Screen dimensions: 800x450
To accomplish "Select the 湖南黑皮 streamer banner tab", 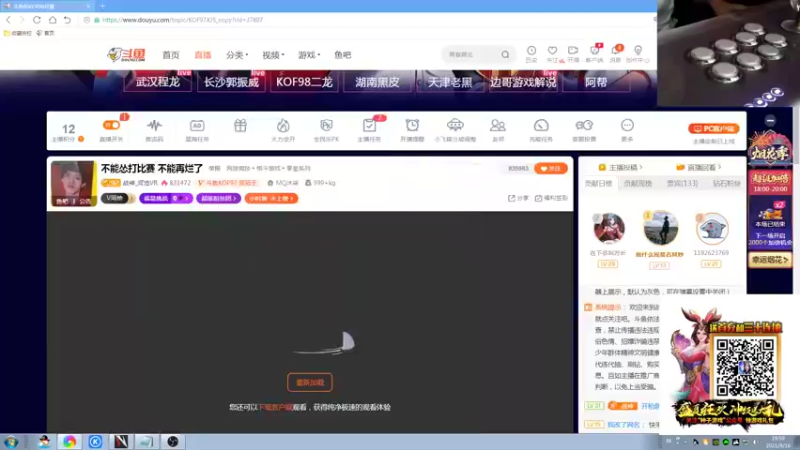I will coord(377,82).
